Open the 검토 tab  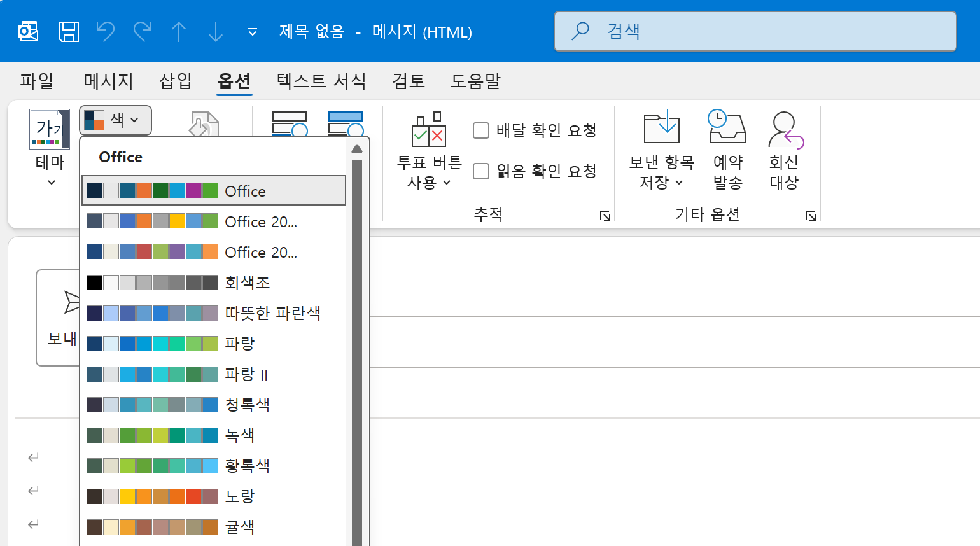tap(409, 81)
